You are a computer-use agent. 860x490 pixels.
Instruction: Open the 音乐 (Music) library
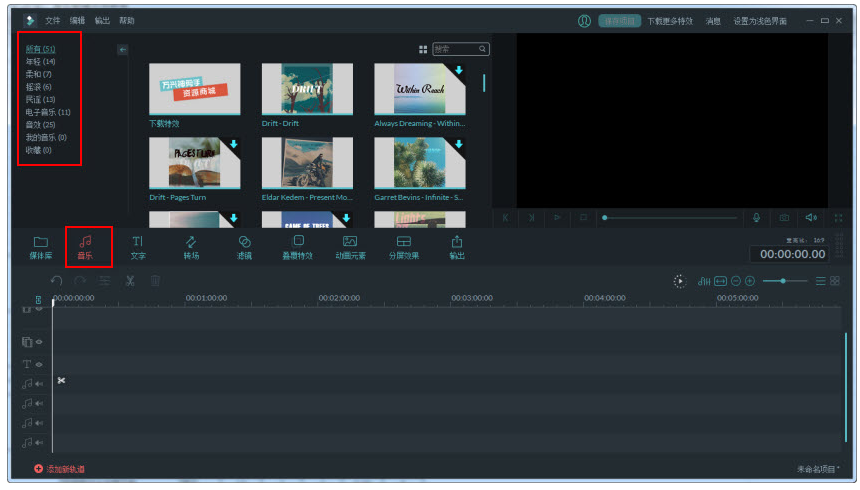click(x=86, y=246)
